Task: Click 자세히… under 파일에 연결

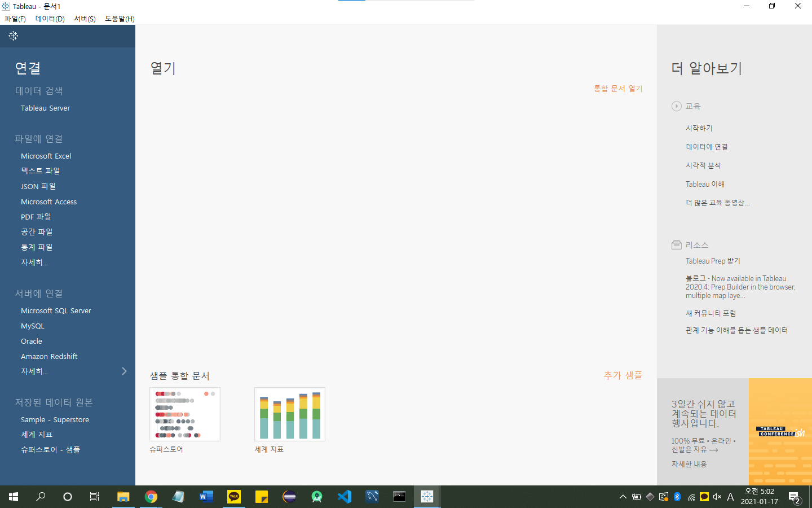Action: tap(34, 262)
